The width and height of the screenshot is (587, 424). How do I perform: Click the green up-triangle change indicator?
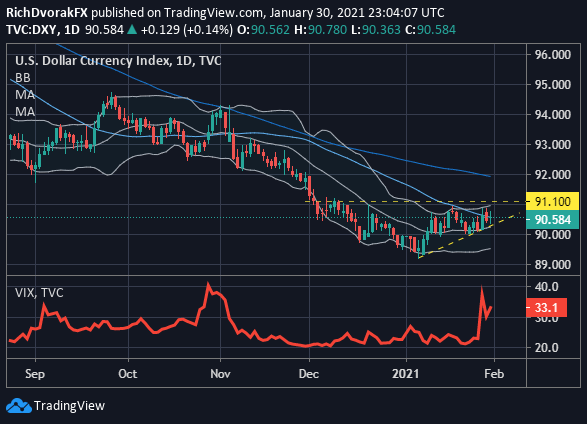[x=132, y=30]
